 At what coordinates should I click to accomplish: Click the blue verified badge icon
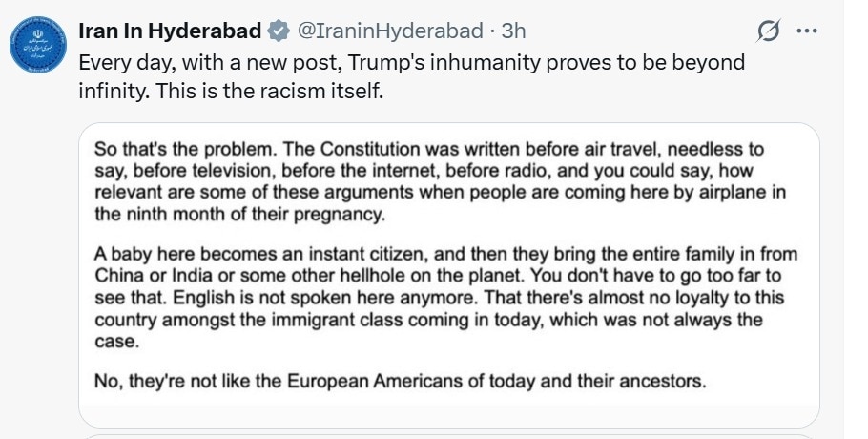[x=279, y=31]
